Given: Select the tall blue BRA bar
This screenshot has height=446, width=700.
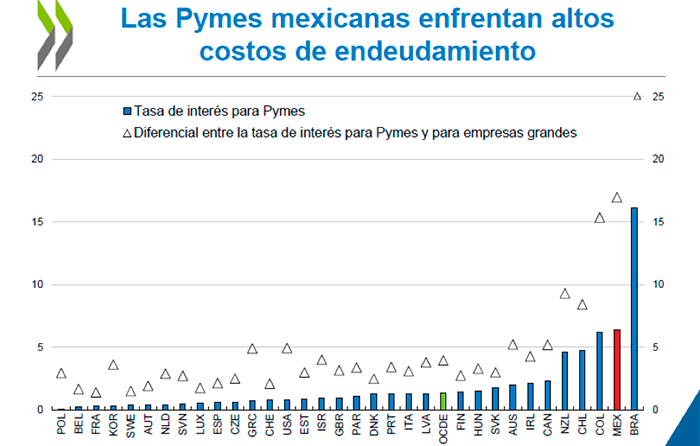Looking at the screenshot, I should pyautogui.click(x=634, y=308).
